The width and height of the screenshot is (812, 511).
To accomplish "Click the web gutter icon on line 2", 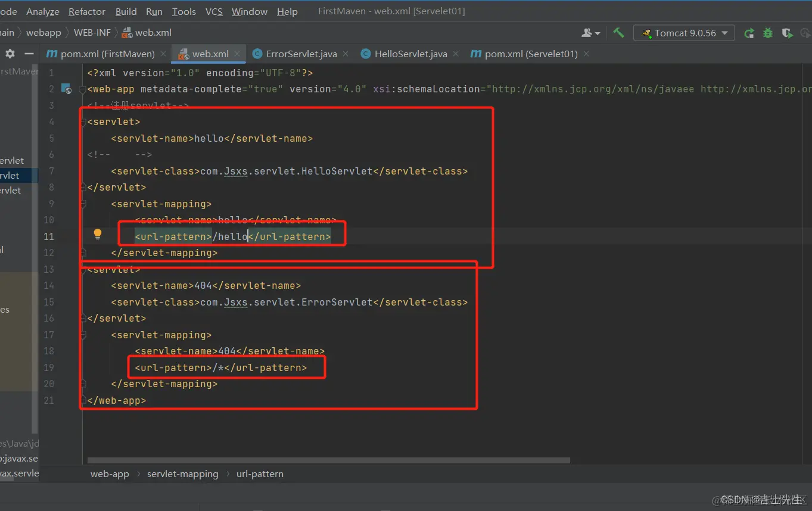I will [x=67, y=89].
